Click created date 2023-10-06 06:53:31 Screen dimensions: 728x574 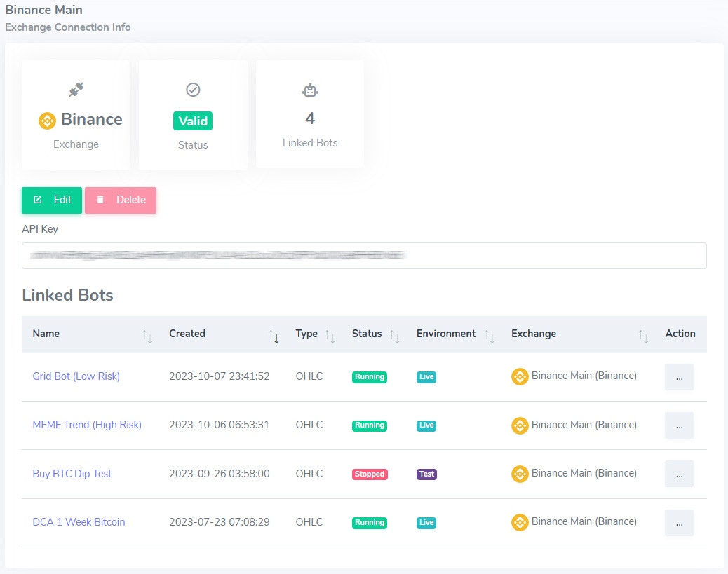coord(219,425)
